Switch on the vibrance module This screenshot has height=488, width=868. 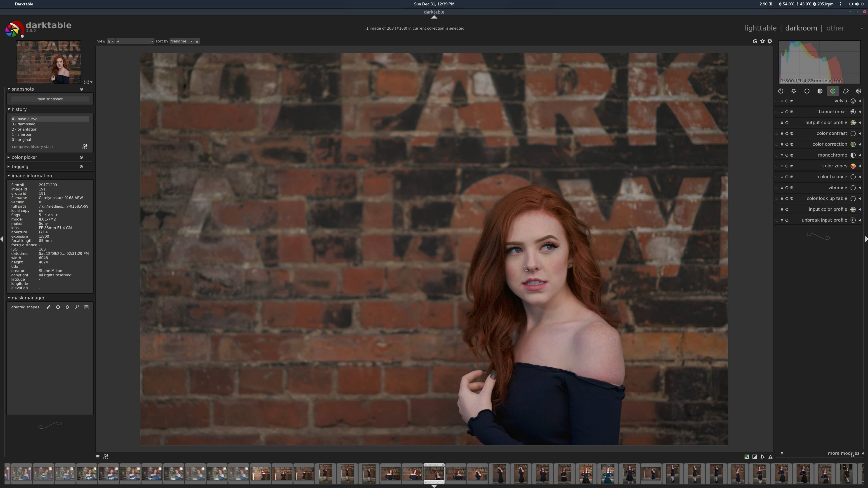point(777,188)
